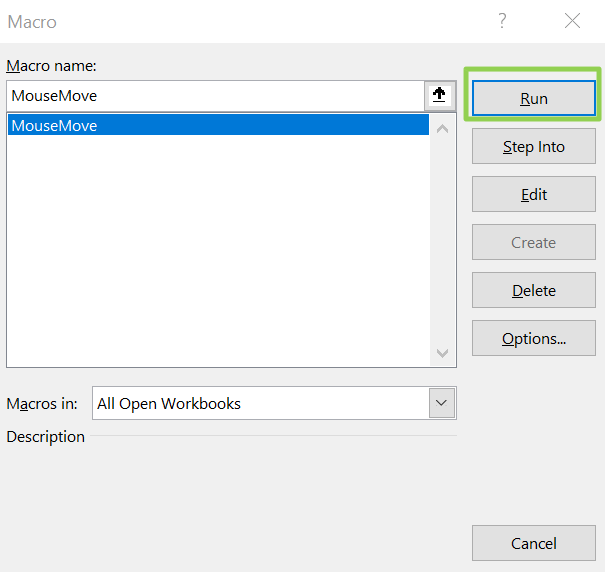
Task: Select MouseMove in the macro list
Action: tap(55, 126)
